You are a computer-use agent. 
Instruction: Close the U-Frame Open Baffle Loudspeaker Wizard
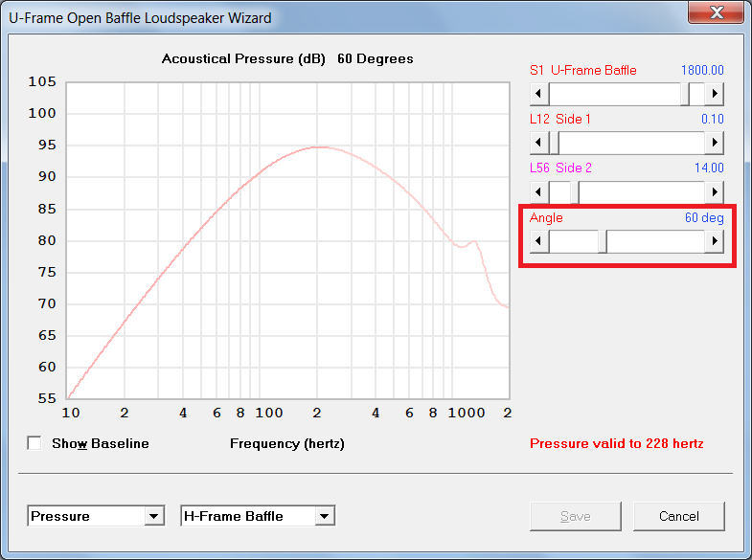pyautogui.click(x=716, y=12)
